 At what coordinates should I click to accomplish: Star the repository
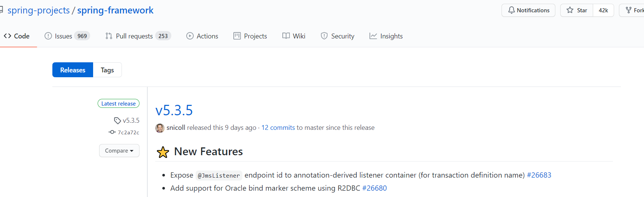tap(577, 10)
